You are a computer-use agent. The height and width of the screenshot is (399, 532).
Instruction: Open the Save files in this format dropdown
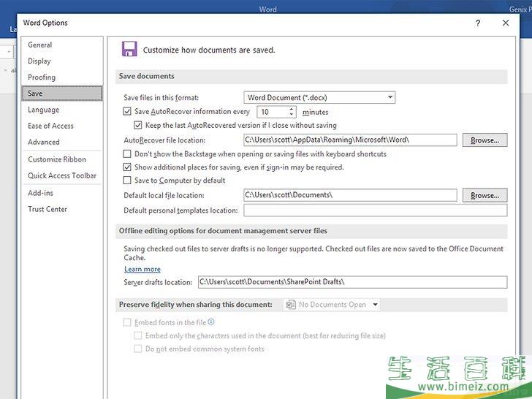click(319, 97)
